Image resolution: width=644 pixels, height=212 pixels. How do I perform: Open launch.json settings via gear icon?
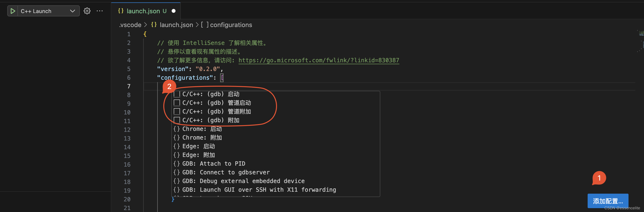click(x=87, y=11)
